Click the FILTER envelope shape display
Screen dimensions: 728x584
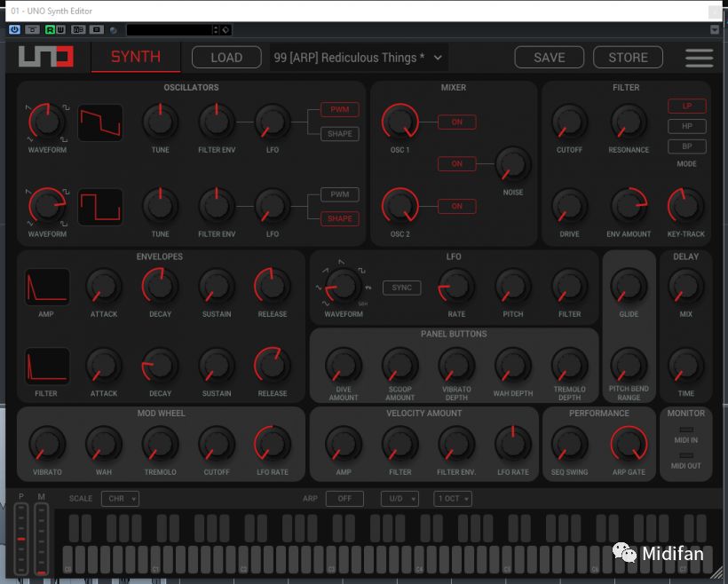(47, 366)
